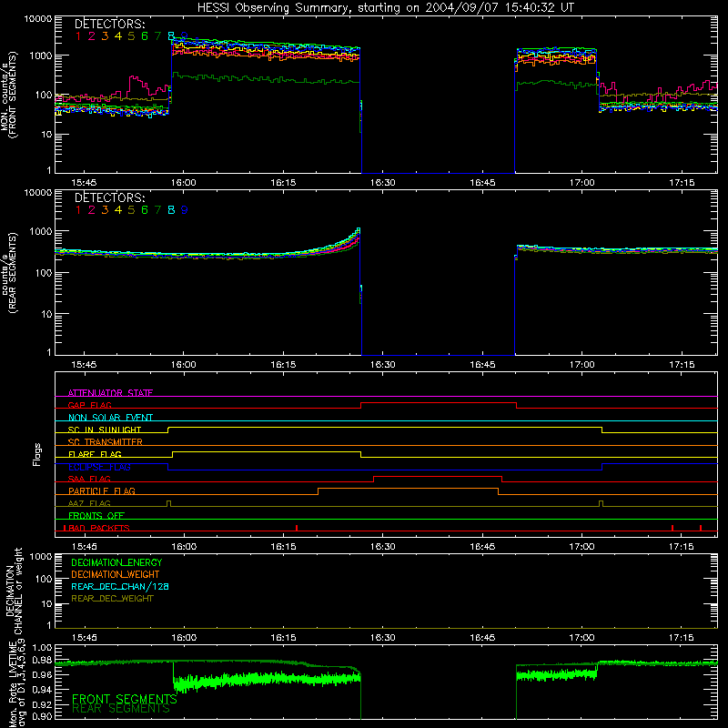Image resolution: width=728 pixels, height=728 pixels.
Task: Select the REAR_DEC_CHAN/128 legend entry
Action: [x=120, y=586]
